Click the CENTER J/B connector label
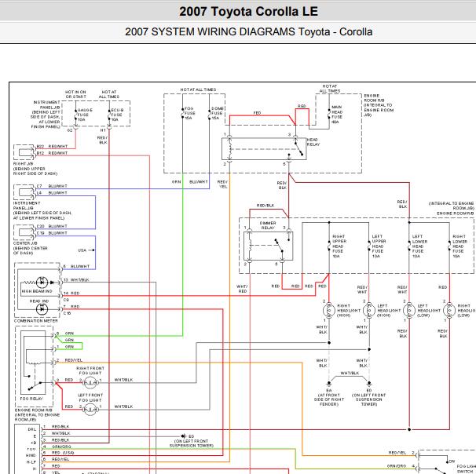Viewport: 476px width, 474px height. 31,248
